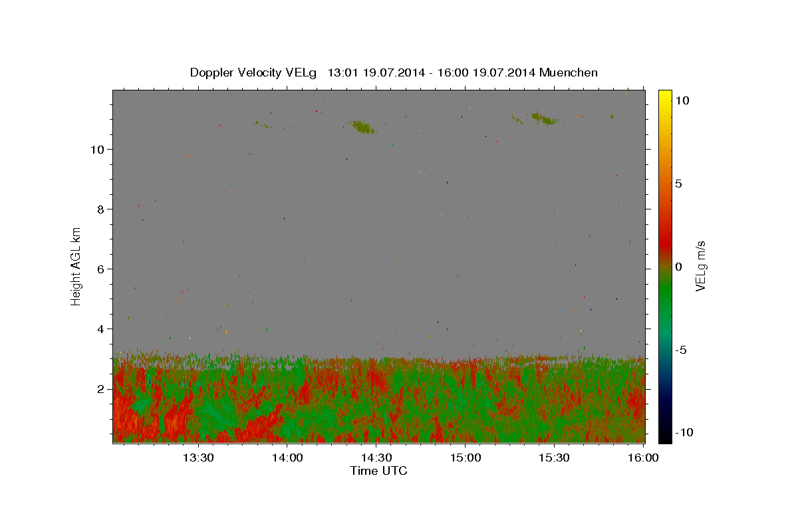Click the olive cloud streak above 15:30
This screenshot has height=532, width=798.
544,119
